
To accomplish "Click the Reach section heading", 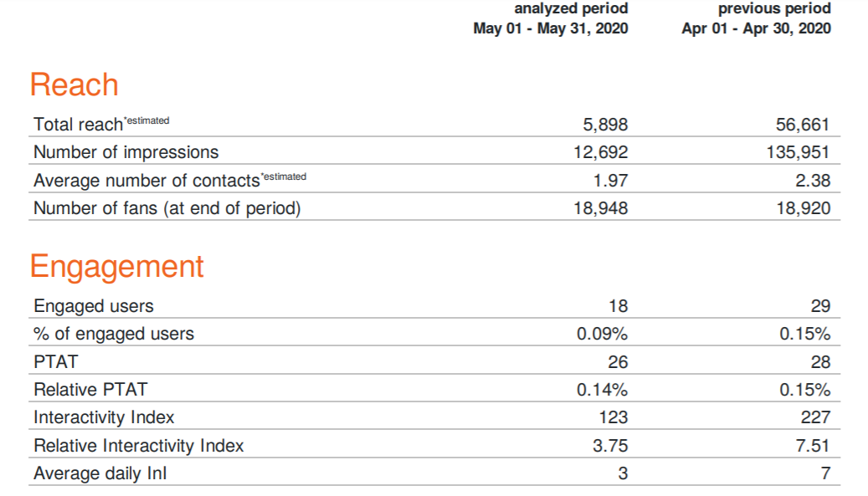I will pyautogui.click(x=74, y=85).
